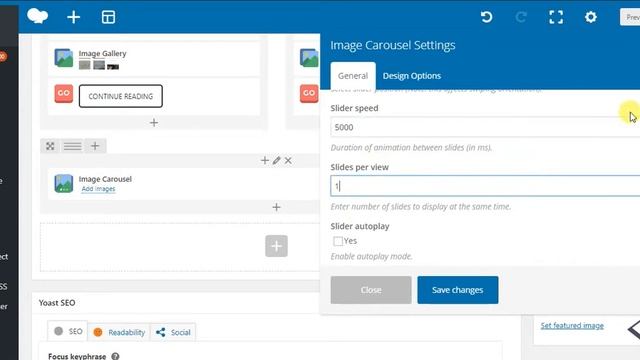Open the Yoast Readability tab
The image size is (640, 360).
pyautogui.click(x=119, y=332)
